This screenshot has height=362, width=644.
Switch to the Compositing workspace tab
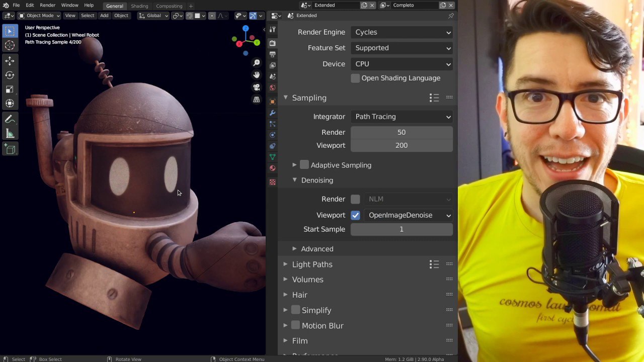169,6
